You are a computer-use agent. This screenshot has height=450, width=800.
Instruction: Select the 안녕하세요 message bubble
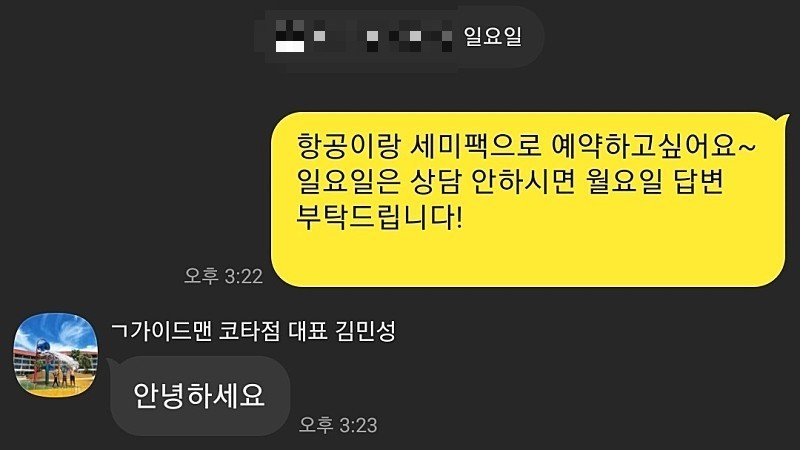(x=199, y=395)
